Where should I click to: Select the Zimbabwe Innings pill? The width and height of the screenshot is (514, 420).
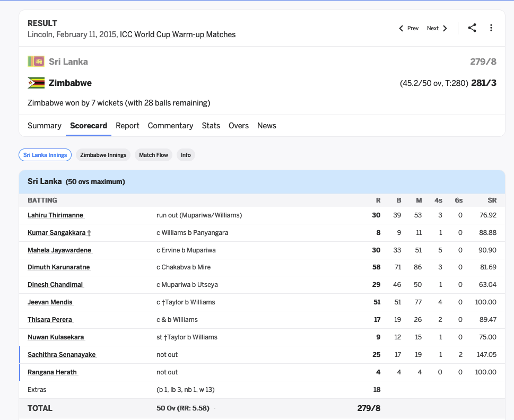pyautogui.click(x=103, y=155)
